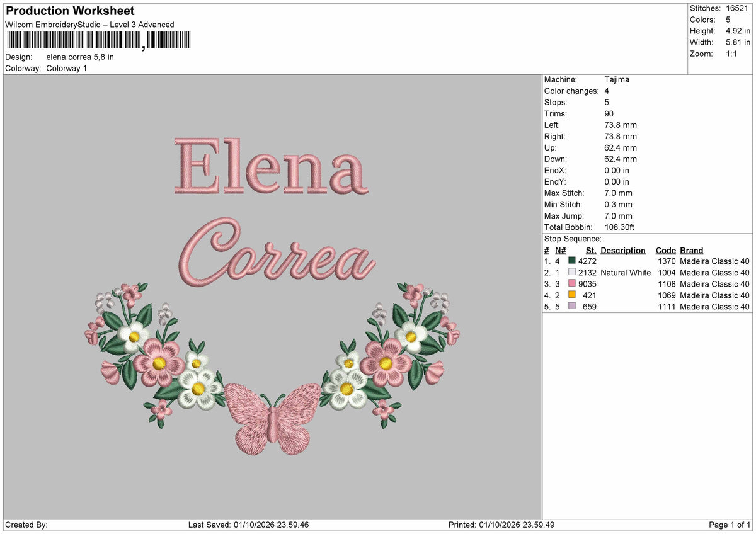Image resolution: width=756 pixels, height=534 pixels.
Task: Click the 'Stop Sequence:' heading
Action: 573,239
